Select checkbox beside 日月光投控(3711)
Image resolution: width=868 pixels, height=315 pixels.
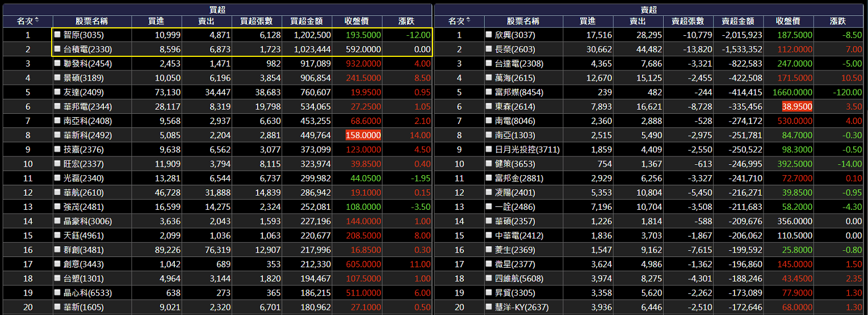[489, 150]
